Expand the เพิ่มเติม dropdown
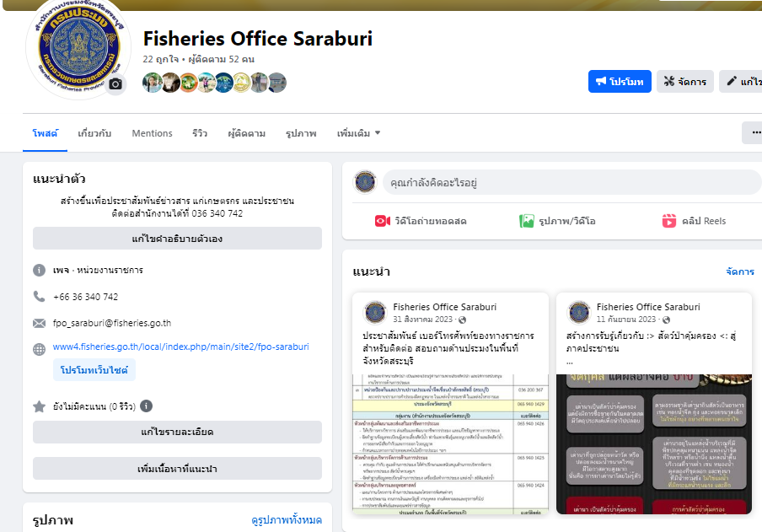Image resolution: width=762 pixels, height=532 pixels. (358, 133)
